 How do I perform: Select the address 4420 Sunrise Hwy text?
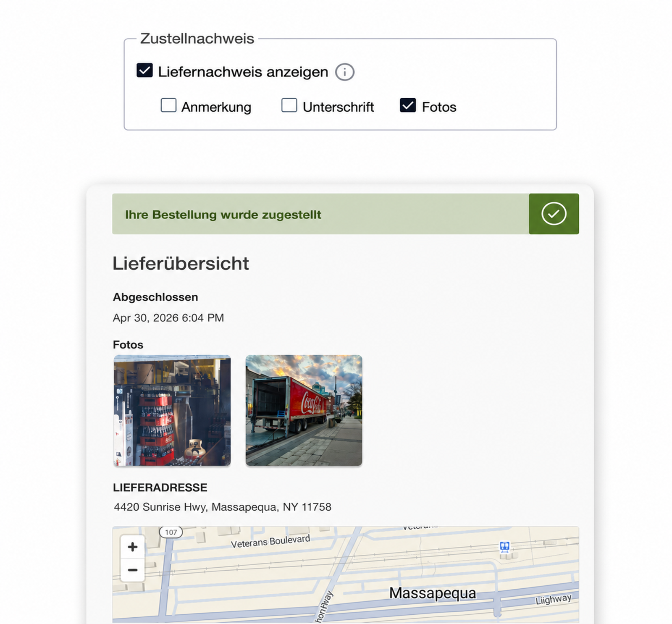click(223, 507)
